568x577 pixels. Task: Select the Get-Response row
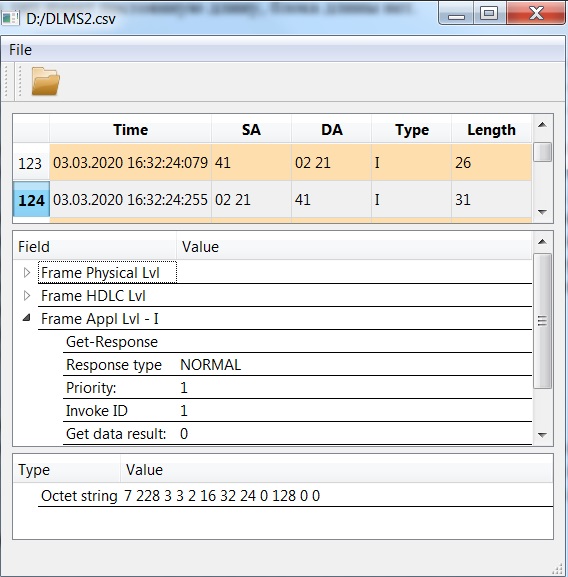click(x=297, y=341)
